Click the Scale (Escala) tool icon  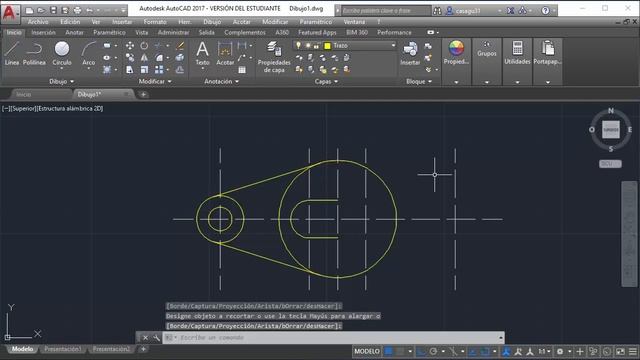(x=144, y=70)
